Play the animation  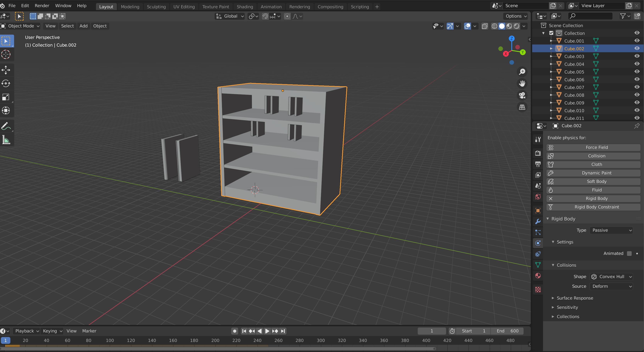267,331
